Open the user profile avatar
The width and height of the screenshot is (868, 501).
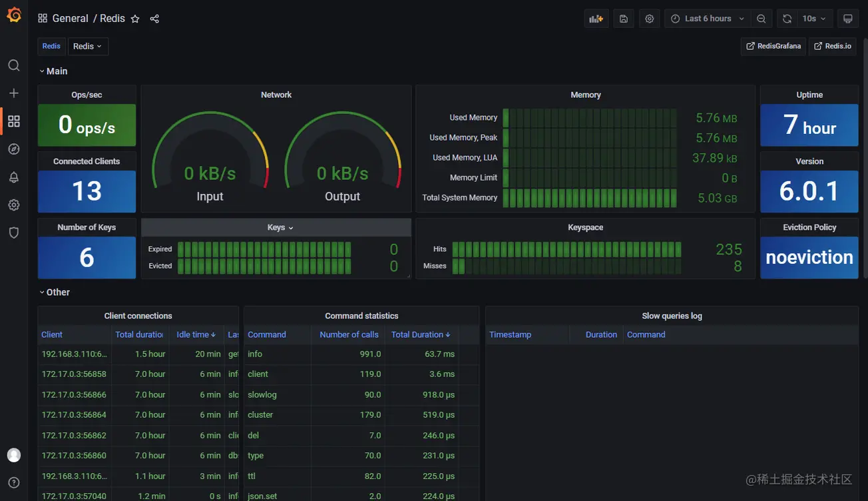(14, 455)
